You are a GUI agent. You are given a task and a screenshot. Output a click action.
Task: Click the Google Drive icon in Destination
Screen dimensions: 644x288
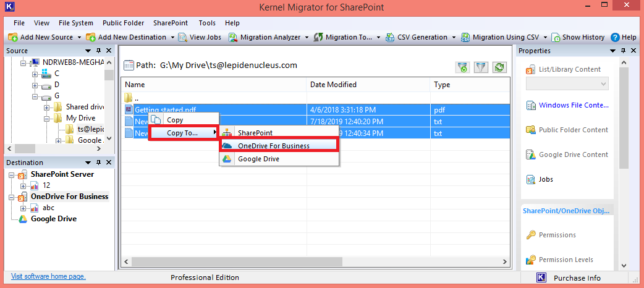22,219
